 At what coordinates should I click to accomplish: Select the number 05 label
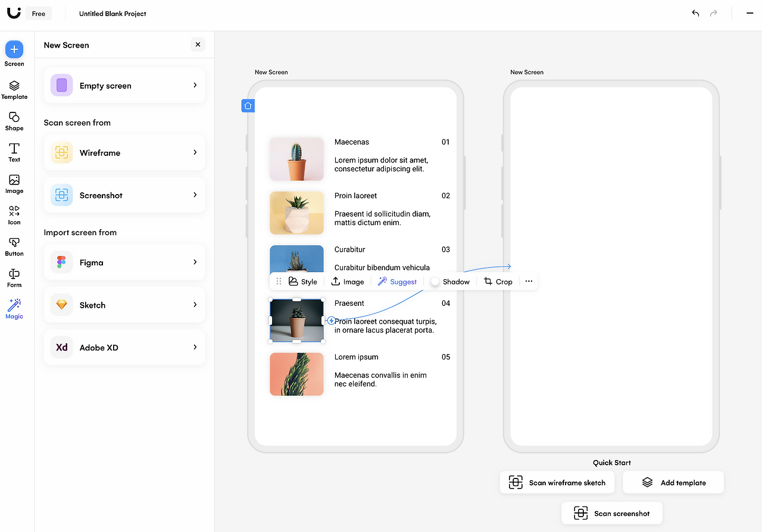[x=446, y=357]
